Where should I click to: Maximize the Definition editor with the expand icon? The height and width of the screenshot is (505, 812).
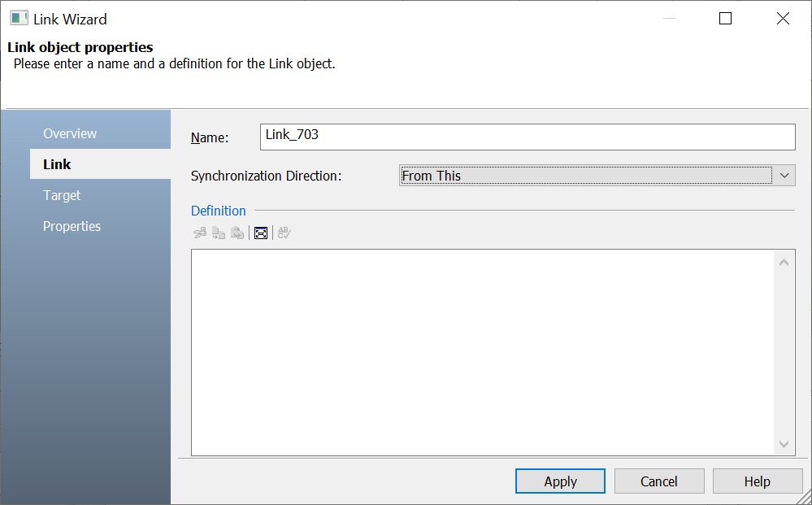click(x=261, y=233)
